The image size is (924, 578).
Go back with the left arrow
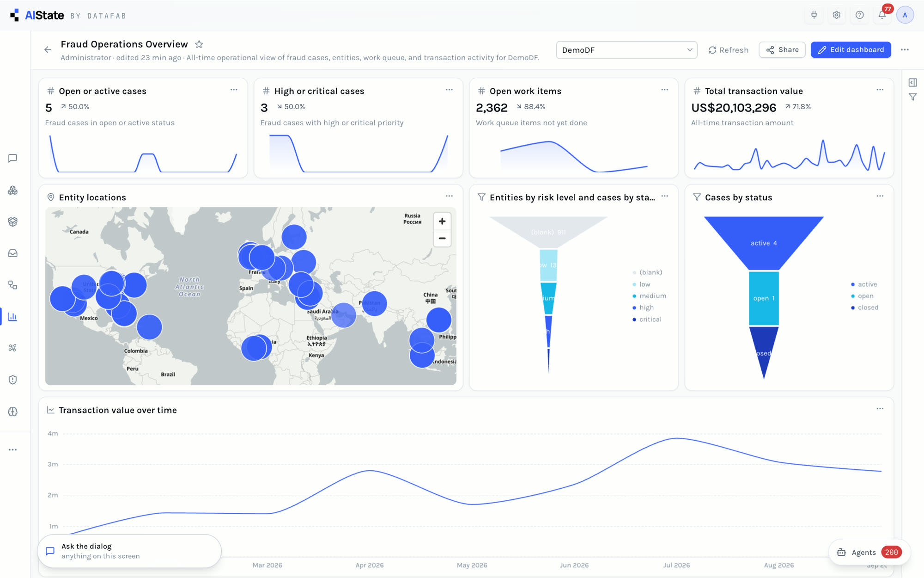48,49
